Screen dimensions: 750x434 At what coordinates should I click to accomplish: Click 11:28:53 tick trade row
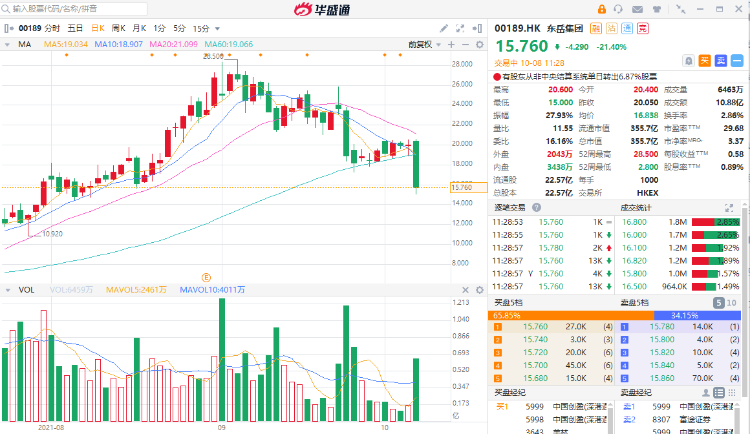tap(552, 222)
